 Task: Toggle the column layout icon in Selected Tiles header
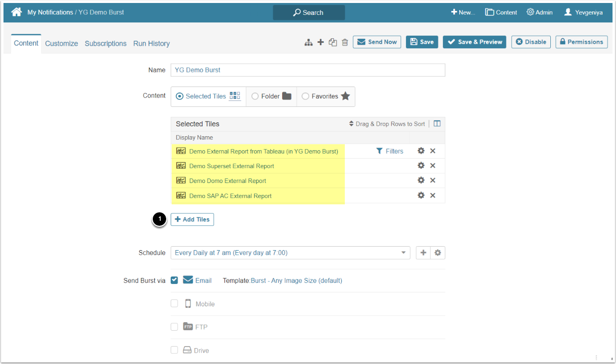pos(437,124)
